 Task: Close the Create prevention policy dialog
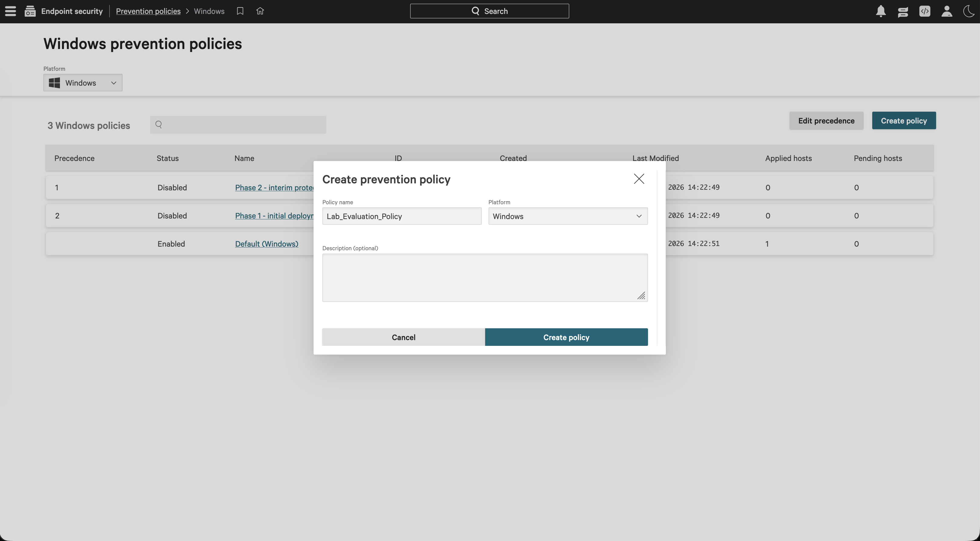(639, 179)
